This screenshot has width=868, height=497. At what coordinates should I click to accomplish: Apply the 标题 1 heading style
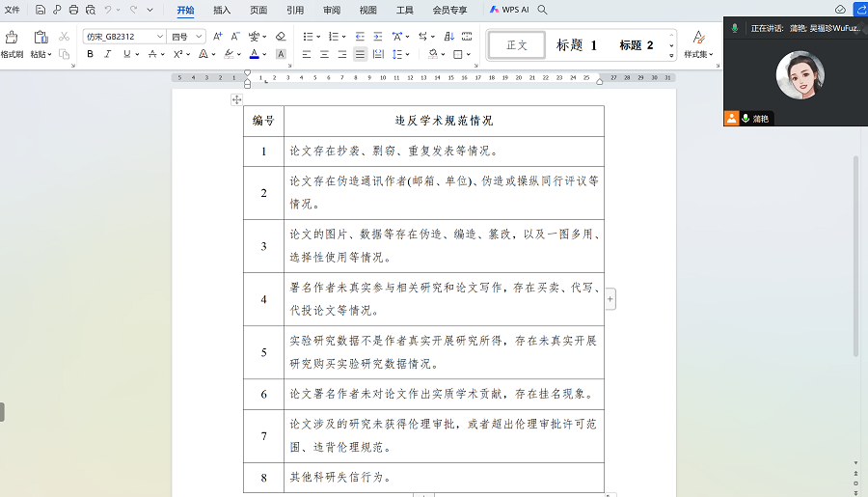coord(577,45)
